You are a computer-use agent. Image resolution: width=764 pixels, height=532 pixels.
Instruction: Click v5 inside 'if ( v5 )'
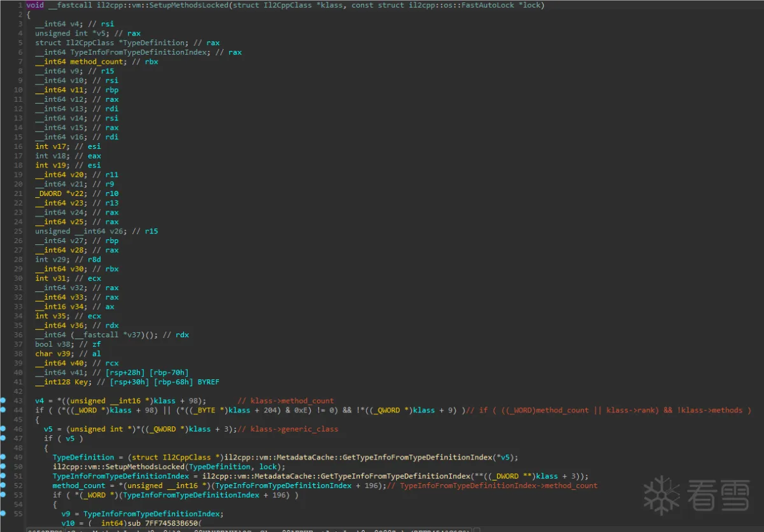[x=70, y=438]
